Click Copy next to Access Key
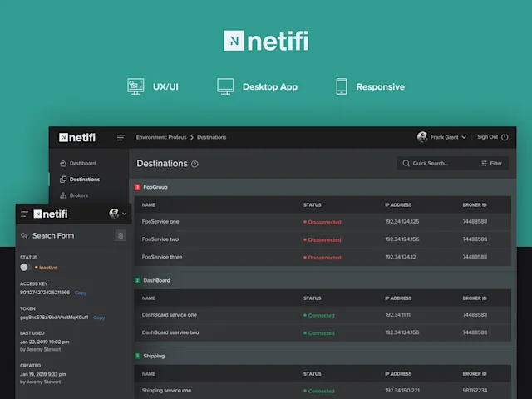 pyautogui.click(x=81, y=293)
